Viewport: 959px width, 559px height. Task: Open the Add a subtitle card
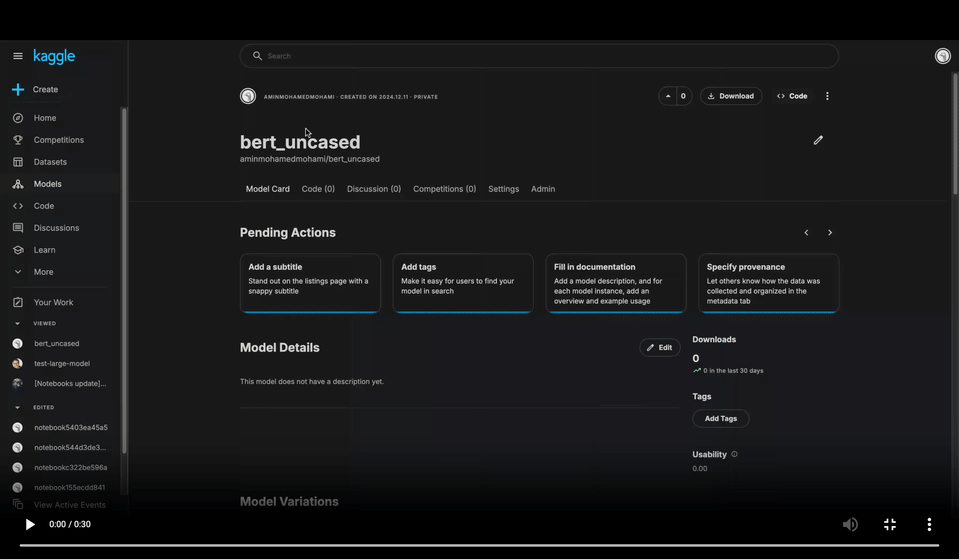pos(310,283)
